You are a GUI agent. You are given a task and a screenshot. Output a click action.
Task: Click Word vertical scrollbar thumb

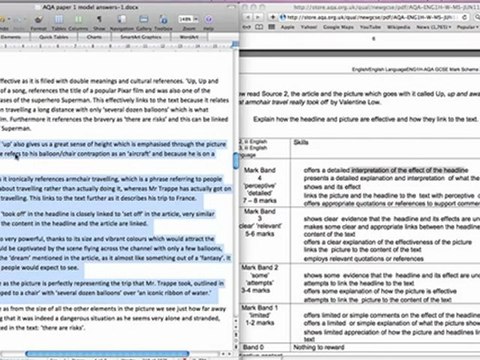click(x=236, y=160)
